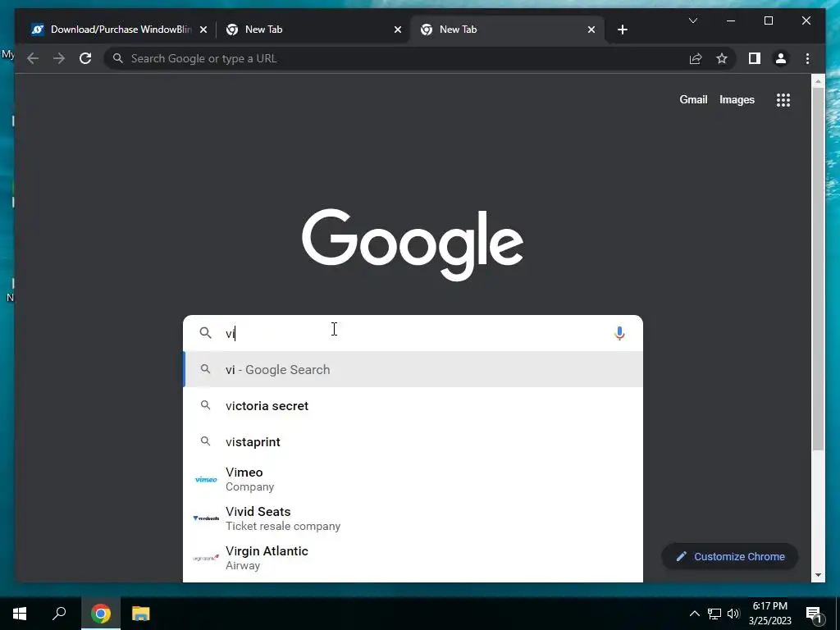Open the volume control tray icon

tap(733, 614)
